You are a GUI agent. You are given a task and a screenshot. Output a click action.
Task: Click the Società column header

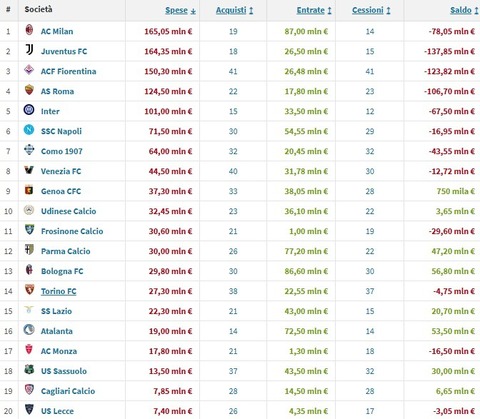tap(38, 9)
